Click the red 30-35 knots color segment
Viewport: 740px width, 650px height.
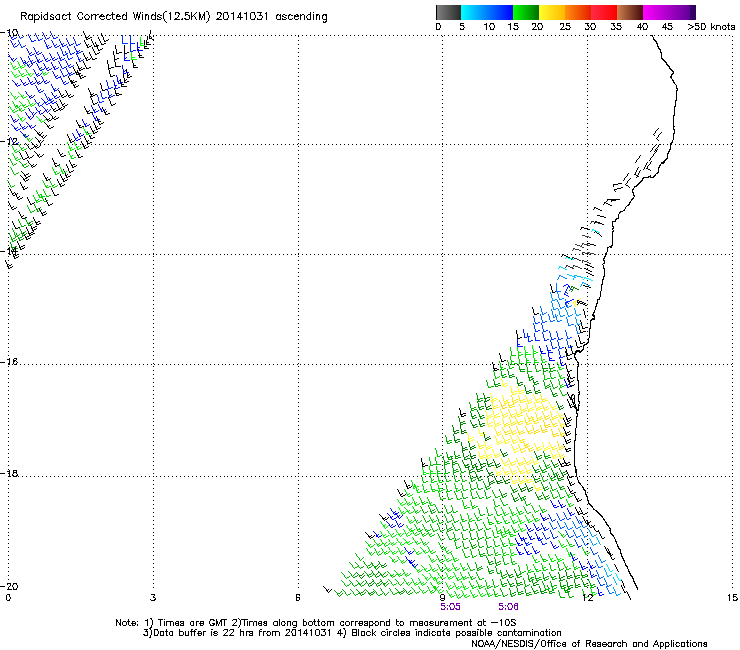point(604,12)
